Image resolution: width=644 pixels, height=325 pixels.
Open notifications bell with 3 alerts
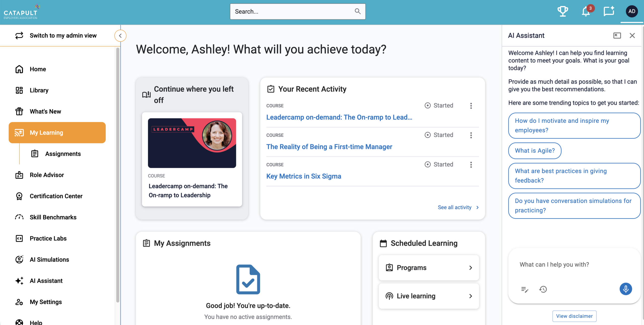586,11
